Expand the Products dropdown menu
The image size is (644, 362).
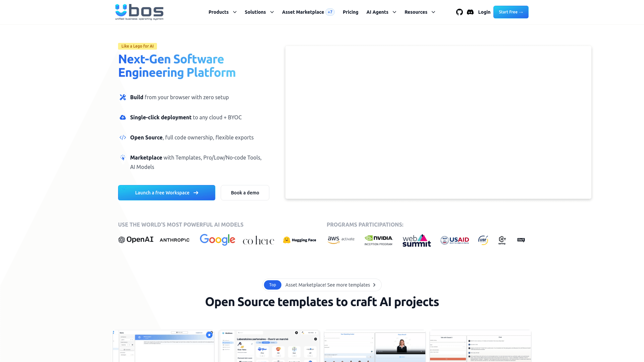point(222,12)
